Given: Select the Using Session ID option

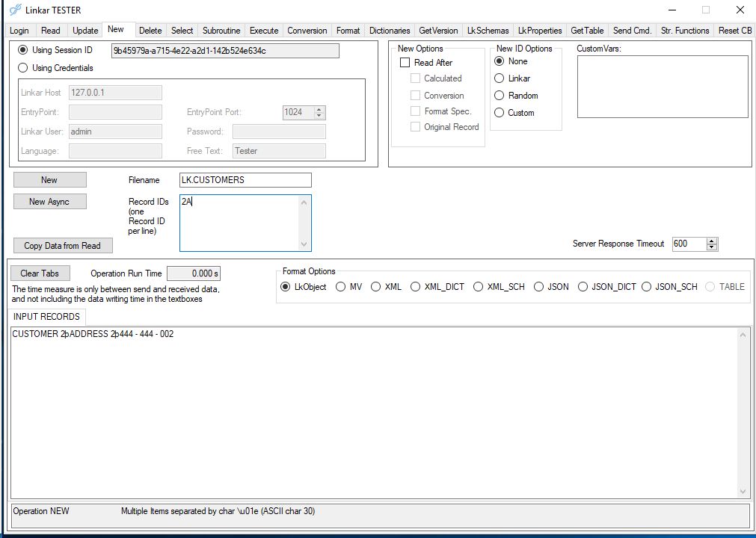Looking at the screenshot, I should [x=55, y=50].
